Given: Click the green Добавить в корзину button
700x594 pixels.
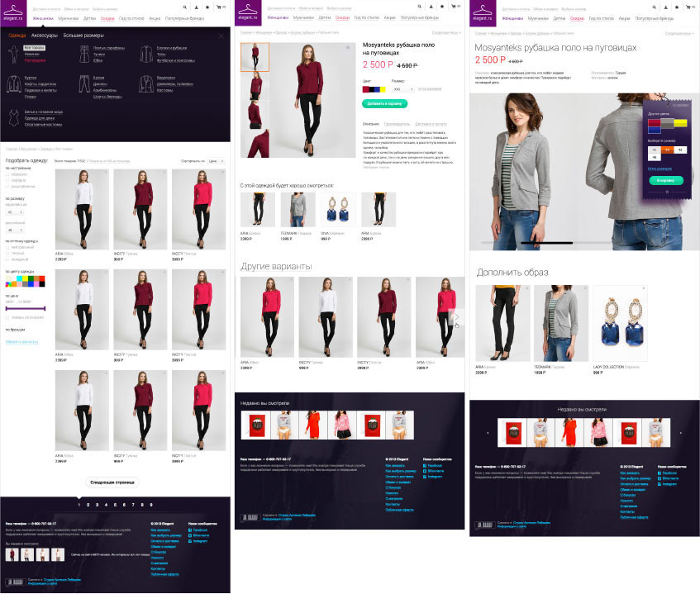Looking at the screenshot, I should (384, 103).
